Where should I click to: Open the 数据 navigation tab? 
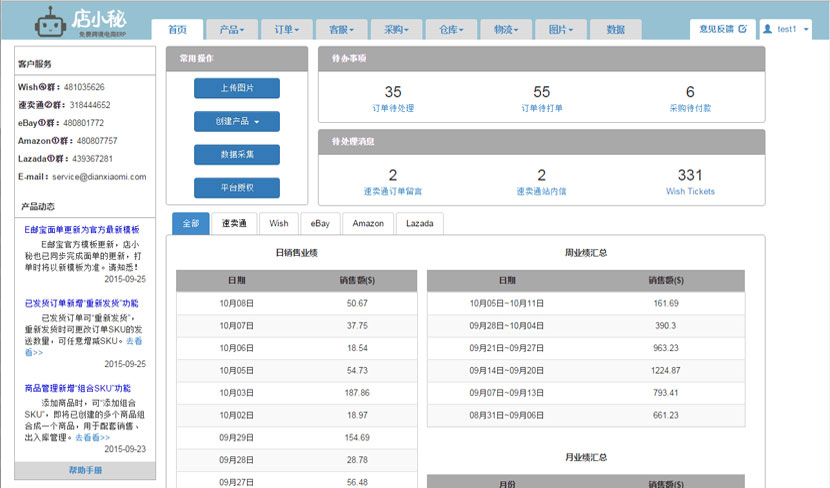tap(615, 30)
